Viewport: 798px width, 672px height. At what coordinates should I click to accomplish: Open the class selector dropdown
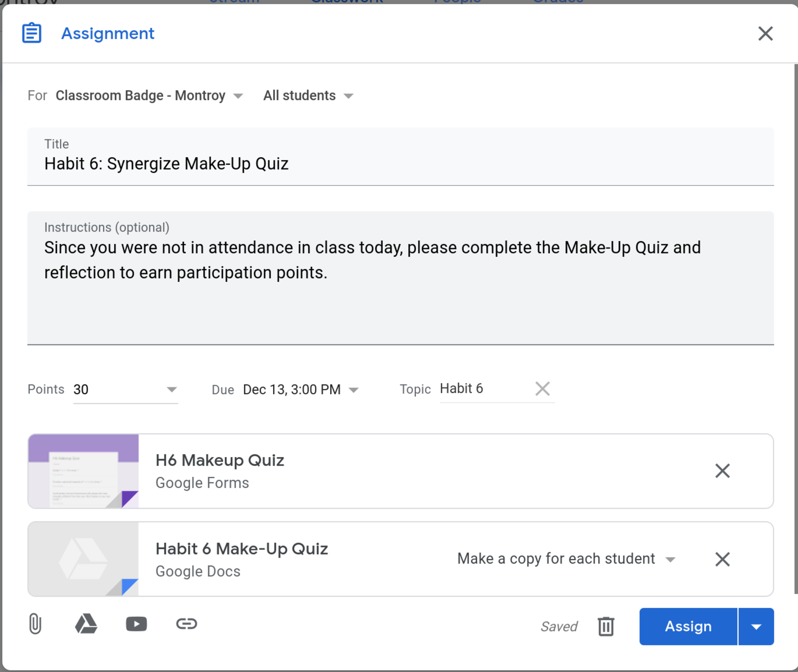[x=238, y=96]
